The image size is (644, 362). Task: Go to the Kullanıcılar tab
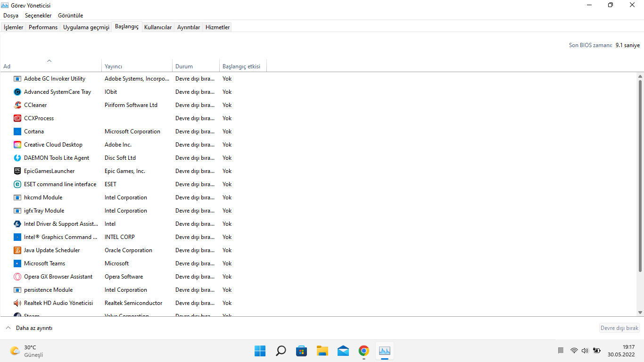pyautogui.click(x=158, y=27)
